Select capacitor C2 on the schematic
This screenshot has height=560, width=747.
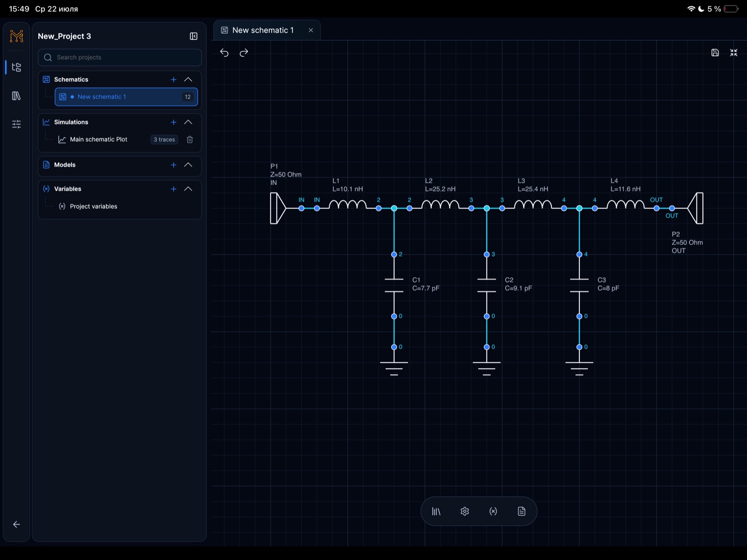pos(486,285)
